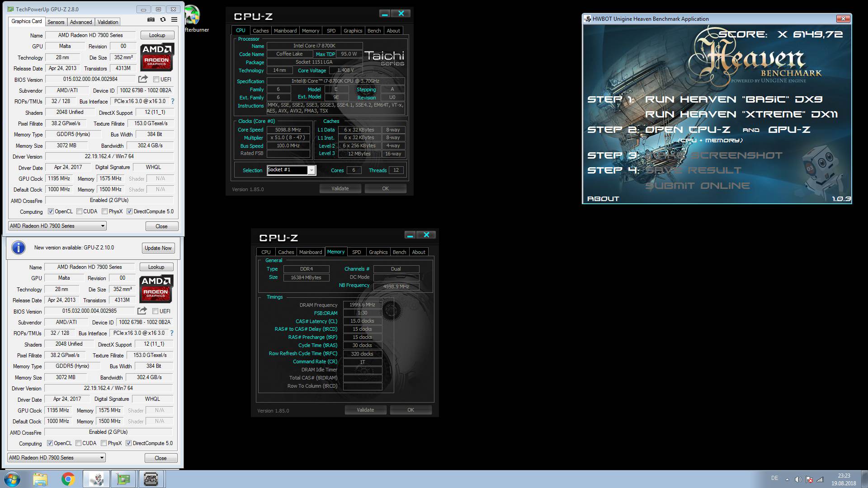
Task: Toggle UEFI checkbox in bottom GPU-Z
Action: [155, 311]
